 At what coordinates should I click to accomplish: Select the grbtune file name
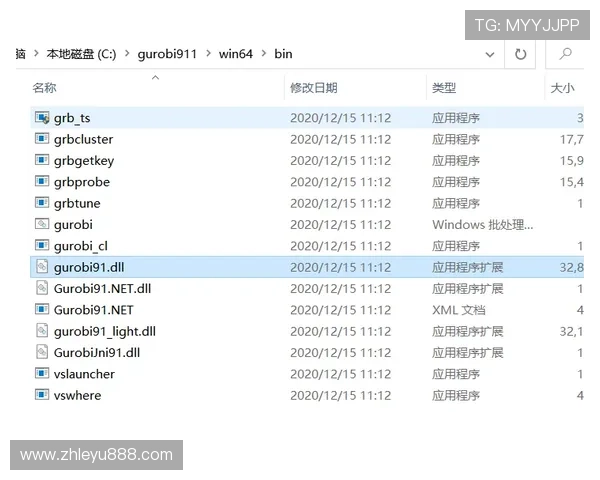pyautogui.click(x=77, y=203)
